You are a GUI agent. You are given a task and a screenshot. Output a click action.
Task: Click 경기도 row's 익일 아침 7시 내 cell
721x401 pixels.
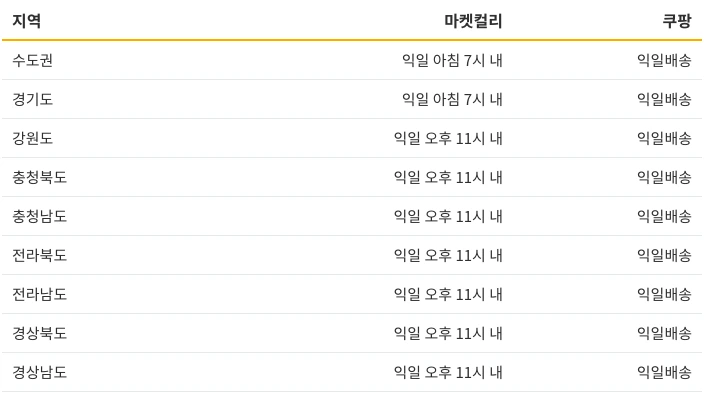(x=452, y=99)
